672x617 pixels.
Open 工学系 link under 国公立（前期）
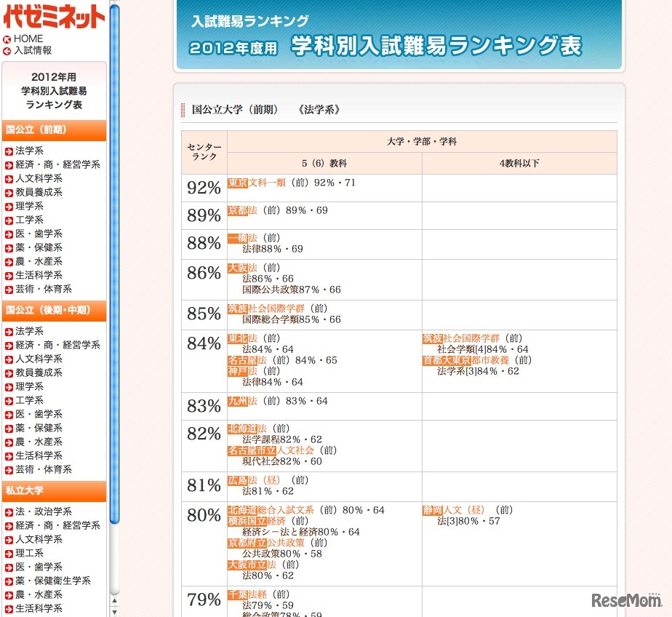click(x=30, y=220)
